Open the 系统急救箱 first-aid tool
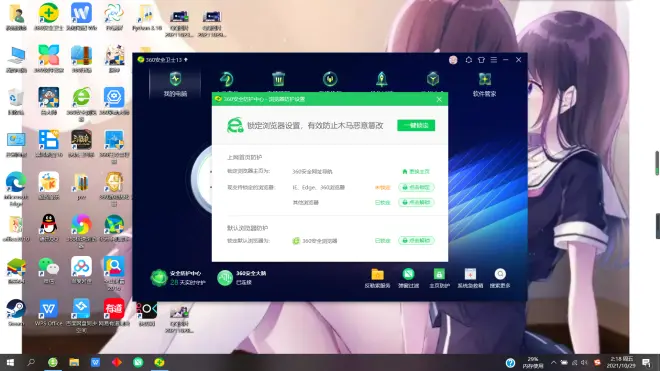The height and width of the screenshot is (371, 660). pos(470,278)
